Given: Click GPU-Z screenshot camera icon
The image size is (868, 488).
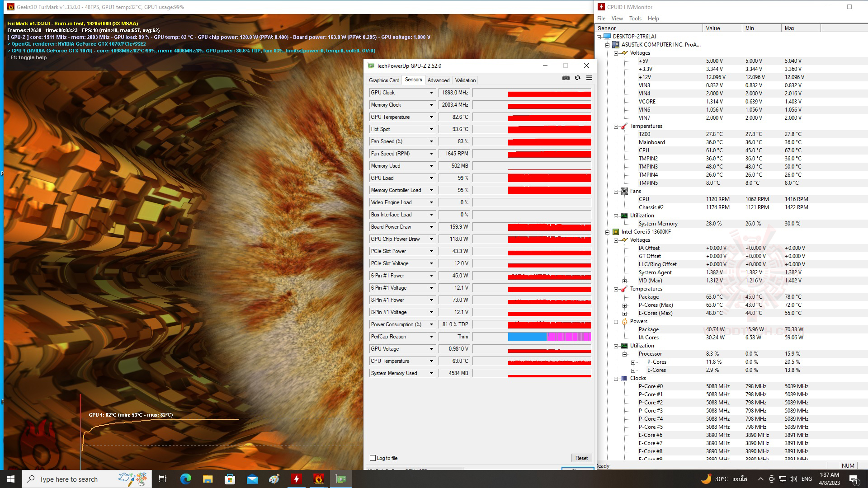Looking at the screenshot, I should coord(566,78).
